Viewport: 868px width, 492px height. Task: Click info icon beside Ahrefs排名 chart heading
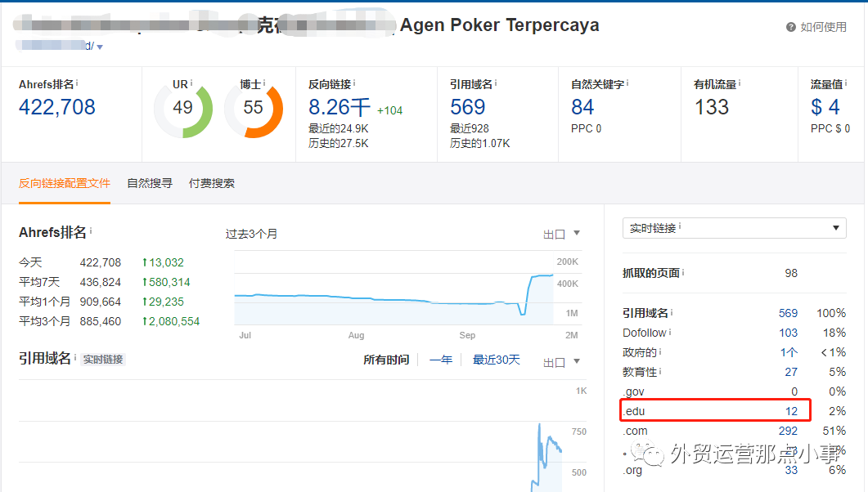[x=91, y=231]
